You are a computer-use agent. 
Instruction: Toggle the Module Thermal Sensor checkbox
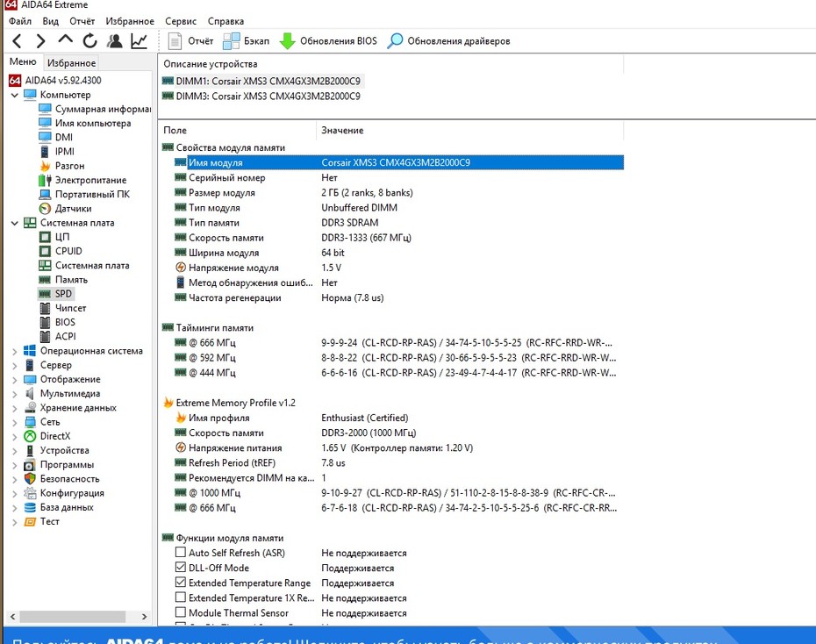coord(181,612)
